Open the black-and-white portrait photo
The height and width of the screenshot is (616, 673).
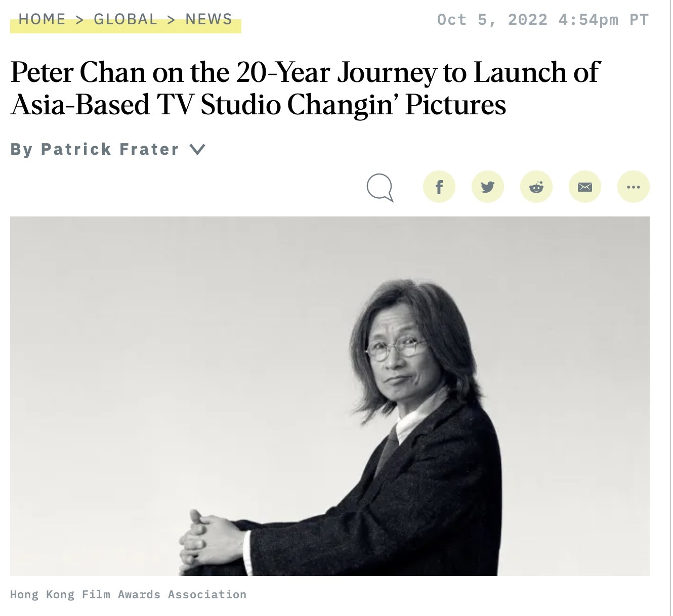pyautogui.click(x=329, y=395)
